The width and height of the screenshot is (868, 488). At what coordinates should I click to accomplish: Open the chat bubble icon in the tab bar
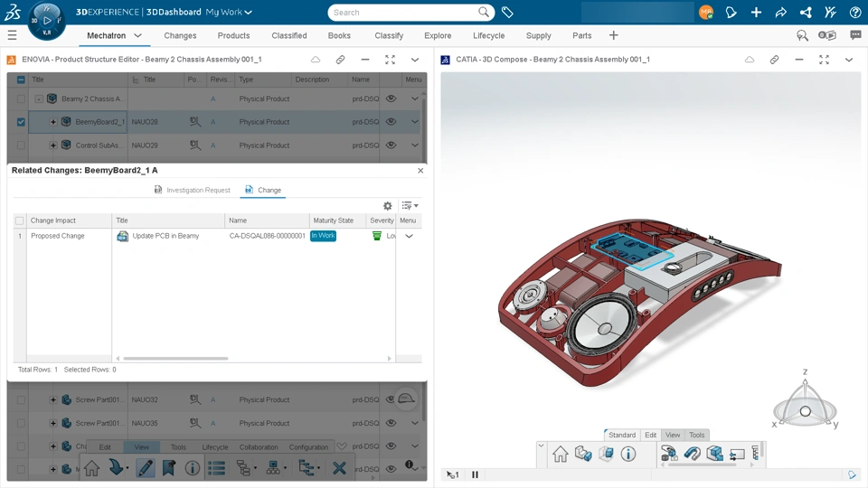coord(855,35)
